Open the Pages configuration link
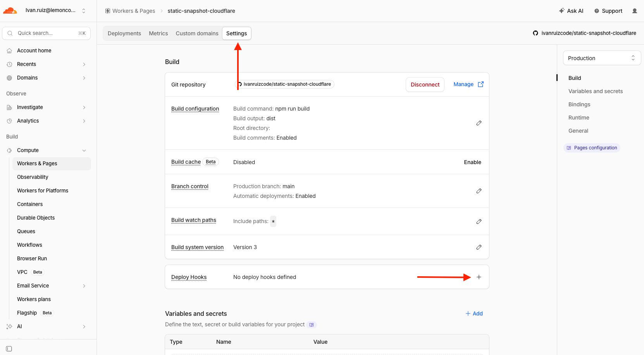The image size is (644, 355). 592,148
